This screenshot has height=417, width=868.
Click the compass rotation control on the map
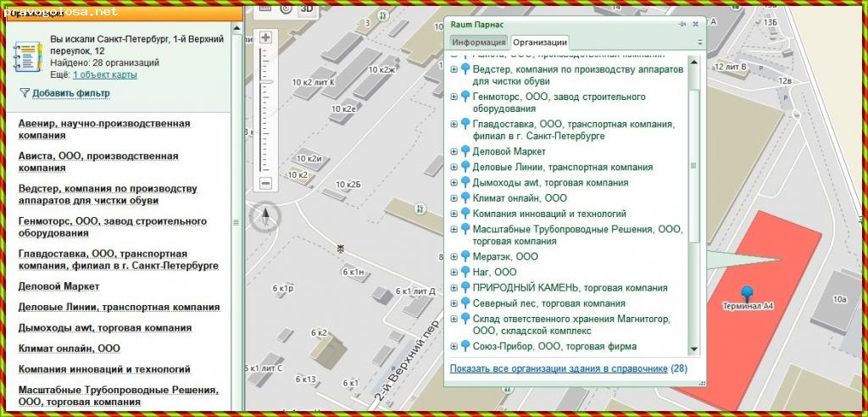click(x=265, y=218)
